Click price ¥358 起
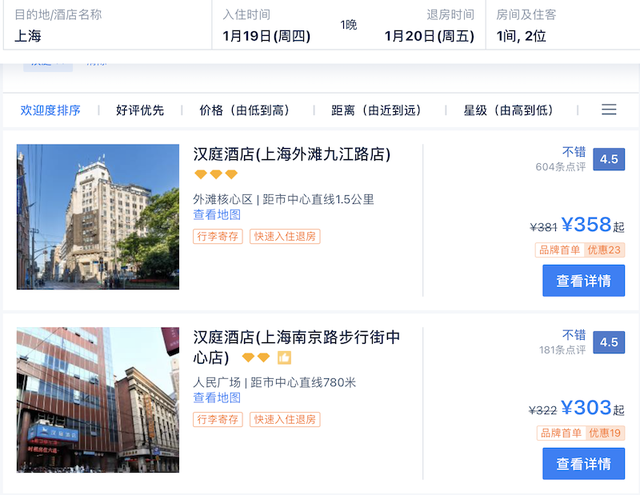 [x=593, y=225]
